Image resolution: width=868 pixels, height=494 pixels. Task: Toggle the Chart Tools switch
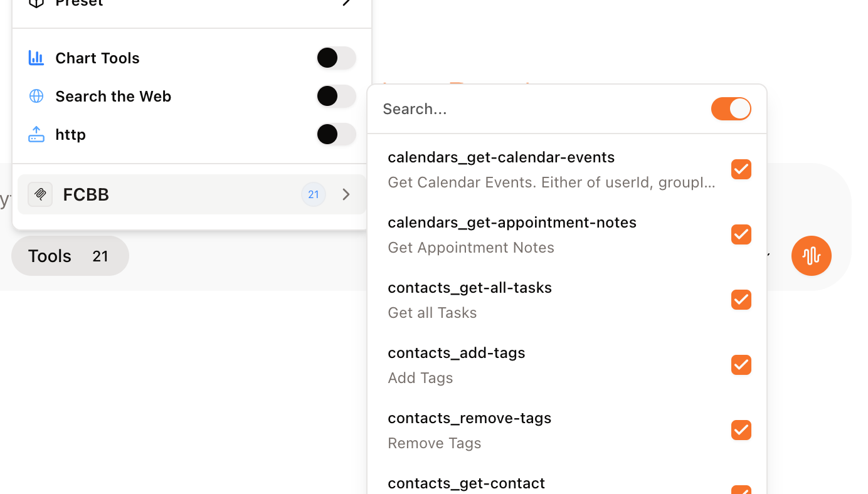[336, 58]
